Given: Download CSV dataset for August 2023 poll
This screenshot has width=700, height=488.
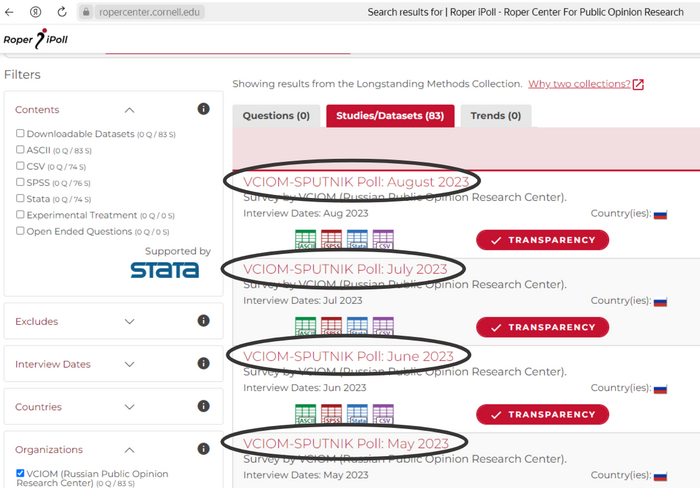Looking at the screenshot, I should click(x=383, y=239).
